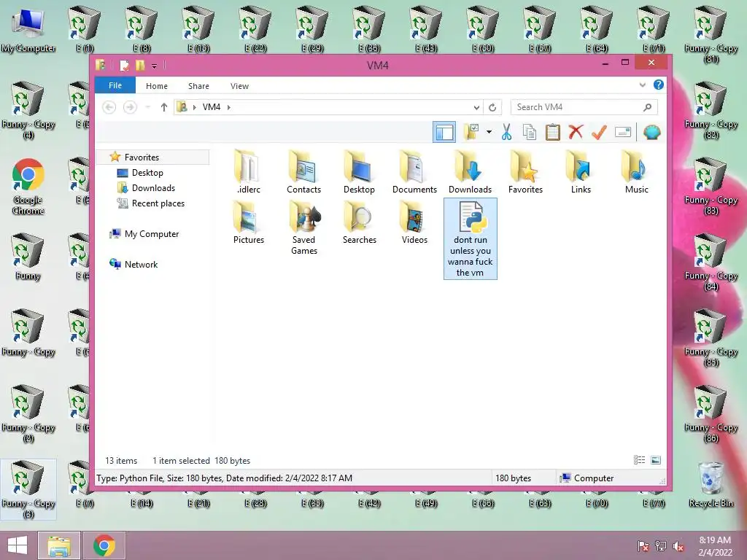The width and height of the screenshot is (747, 560).
Task: Select the Saved Games folder
Action: click(303, 227)
